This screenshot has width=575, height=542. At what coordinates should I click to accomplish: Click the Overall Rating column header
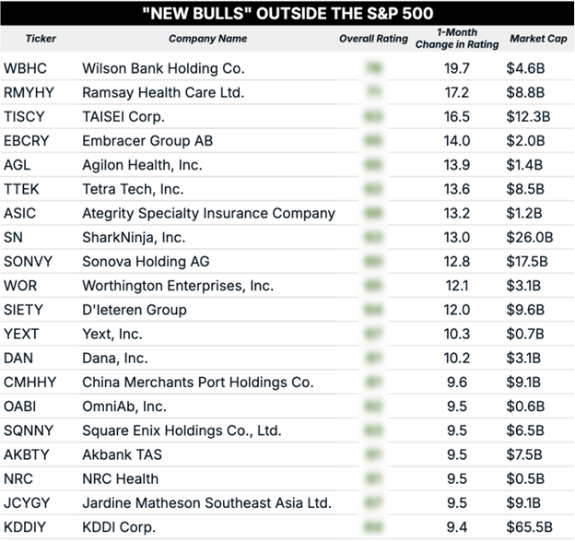click(373, 39)
